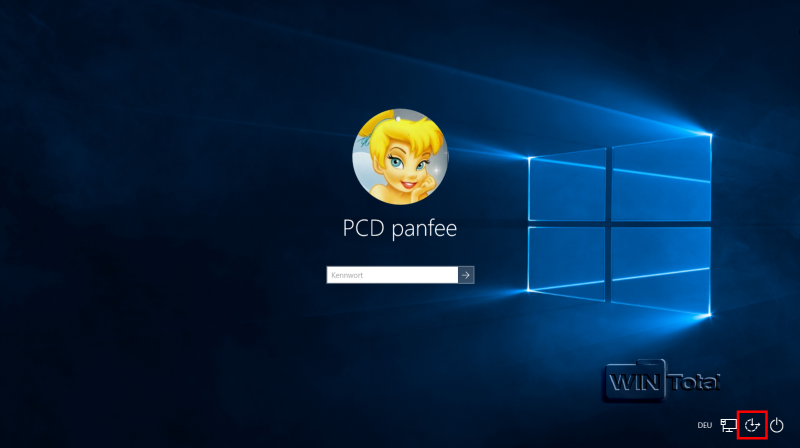
Task: Click the PCD panfee profile picture
Action: [400, 157]
